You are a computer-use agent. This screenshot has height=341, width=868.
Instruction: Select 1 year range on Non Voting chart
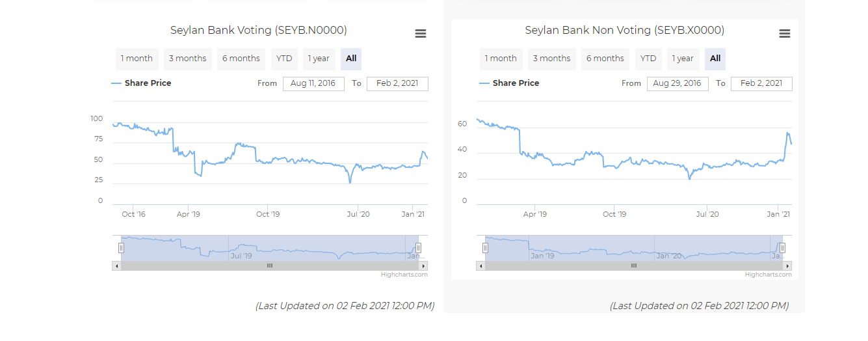coord(683,59)
